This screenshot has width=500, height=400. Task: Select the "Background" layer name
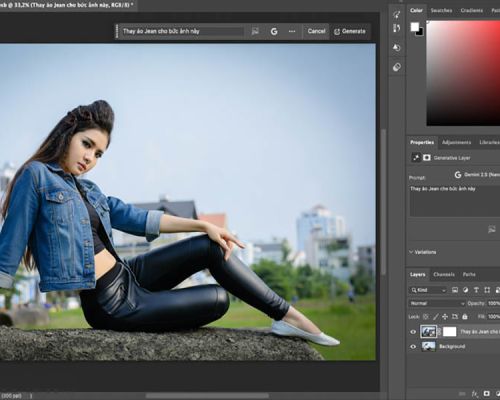point(452,346)
